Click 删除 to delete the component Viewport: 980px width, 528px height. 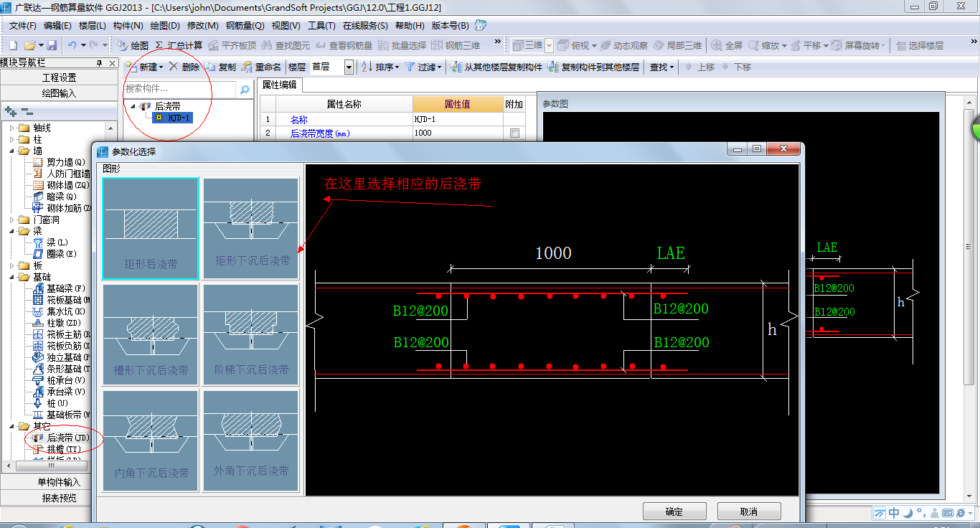click(x=184, y=67)
